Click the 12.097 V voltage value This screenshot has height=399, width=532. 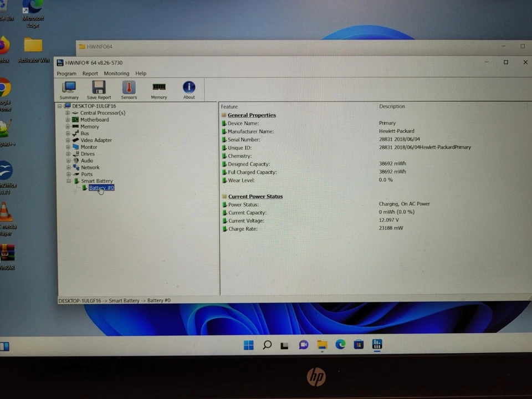click(389, 220)
